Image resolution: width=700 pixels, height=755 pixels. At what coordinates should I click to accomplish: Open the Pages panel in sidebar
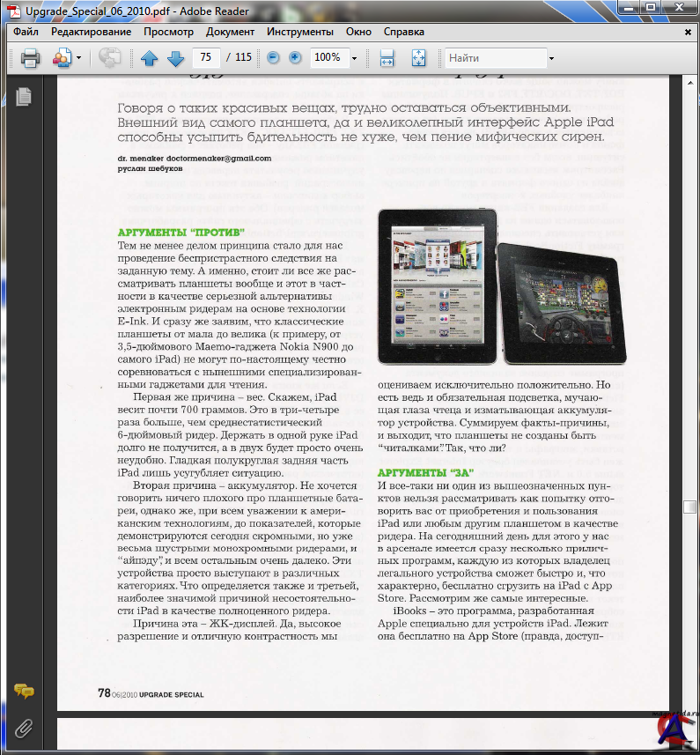pos(24,97)
